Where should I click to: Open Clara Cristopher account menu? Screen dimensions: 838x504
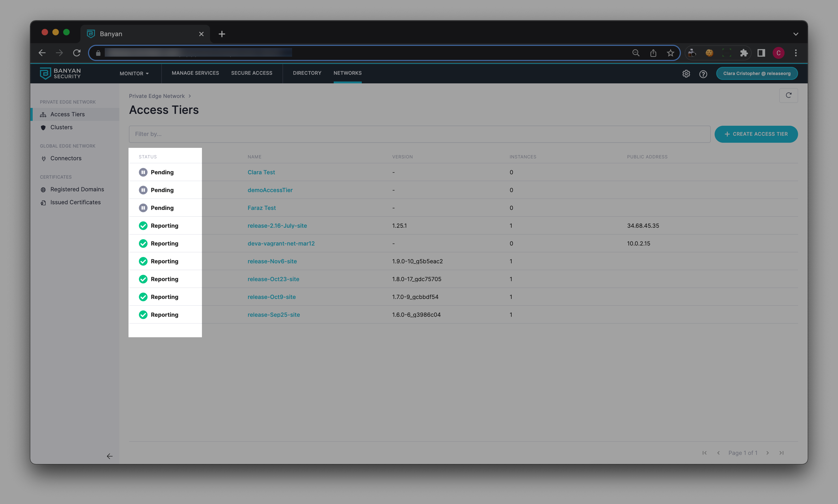tap(756, 73)
